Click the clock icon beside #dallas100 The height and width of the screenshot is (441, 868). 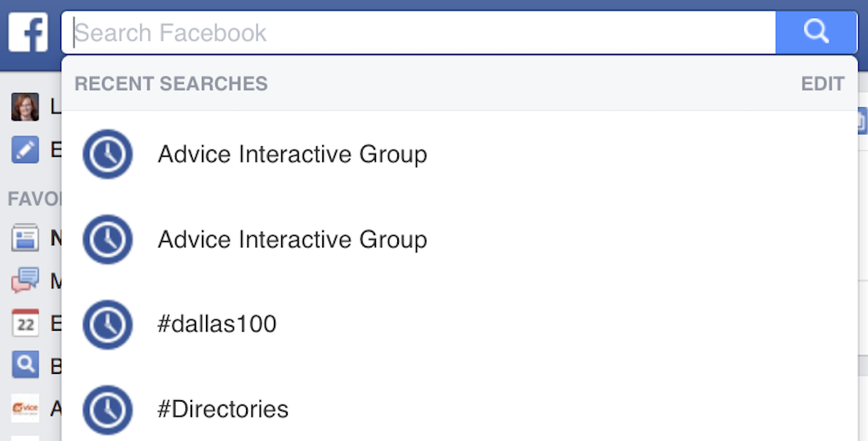point(108,324)
